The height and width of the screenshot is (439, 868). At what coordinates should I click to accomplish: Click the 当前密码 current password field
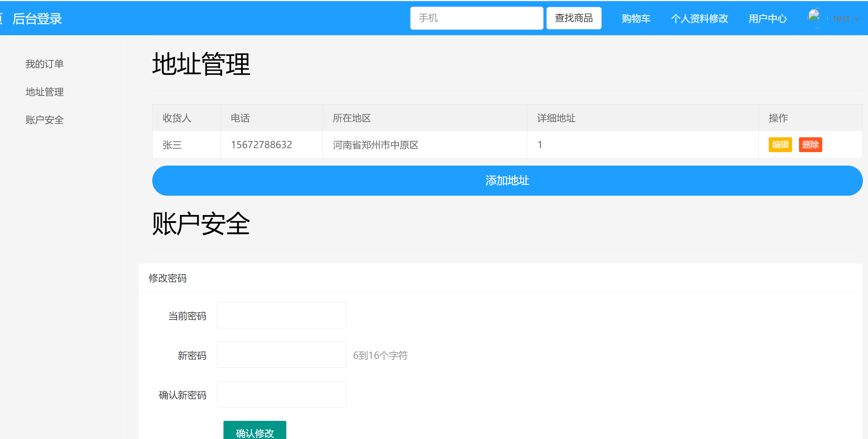coord(281,315)
